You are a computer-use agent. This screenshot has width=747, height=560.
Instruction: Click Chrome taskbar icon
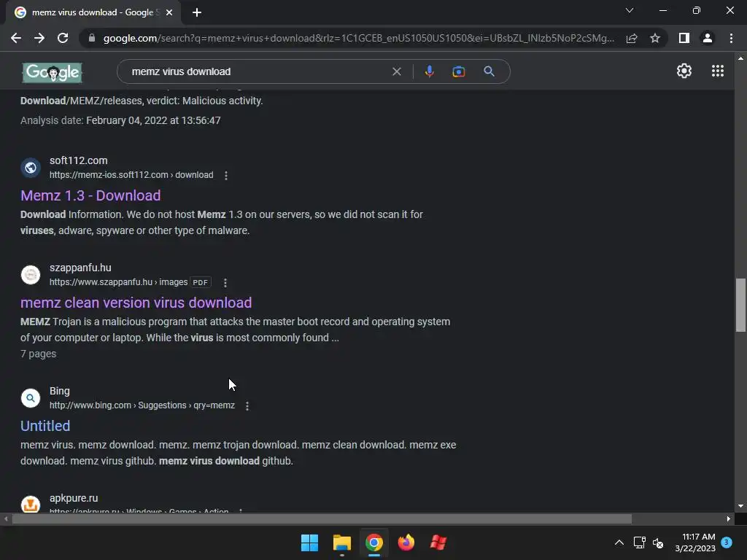(x=374, y=542)
